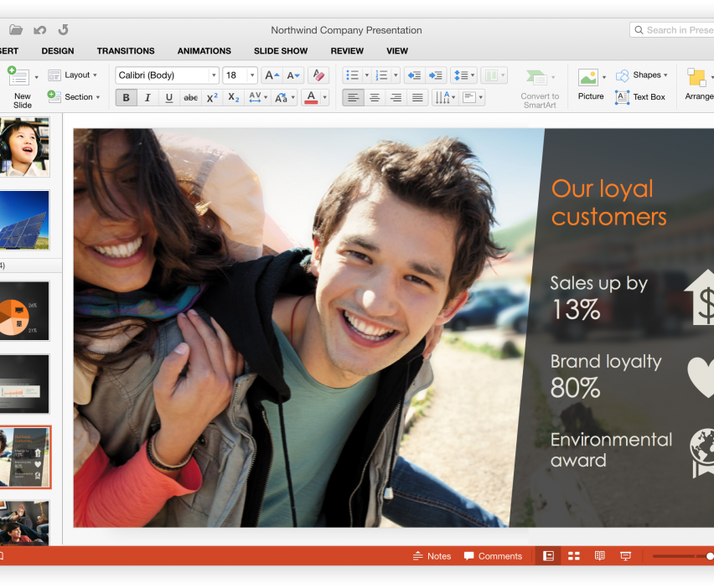Enable Underline formatting
714x588 pixels.
click(169, 97)
